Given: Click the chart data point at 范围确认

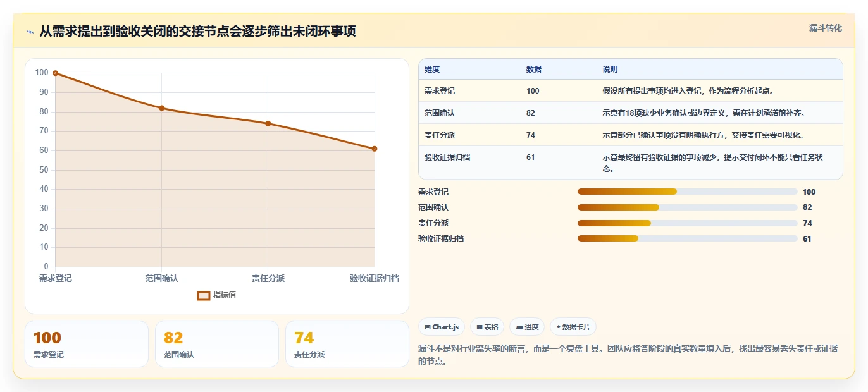Looking at the screenshot, I should click(x=162, y=108).
